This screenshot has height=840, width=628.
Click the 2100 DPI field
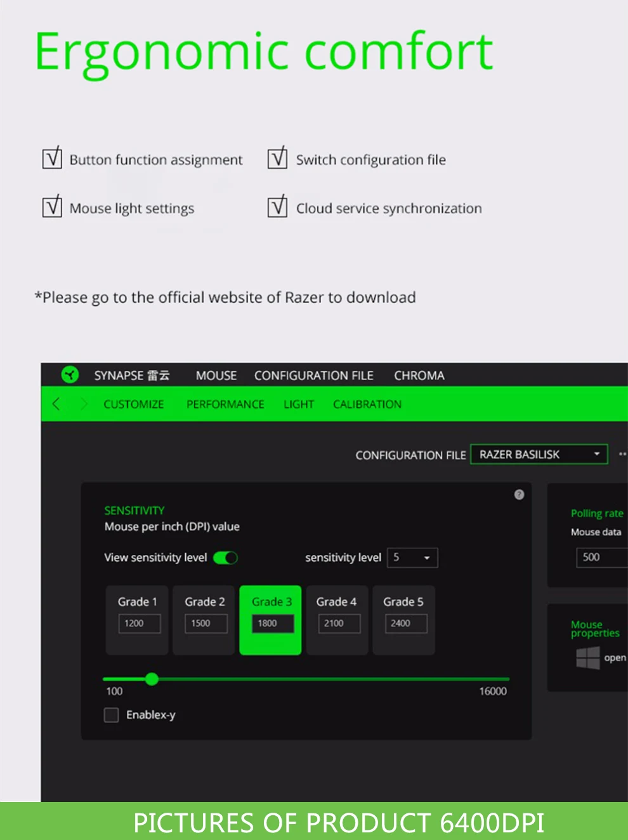(x=339, y=624)
